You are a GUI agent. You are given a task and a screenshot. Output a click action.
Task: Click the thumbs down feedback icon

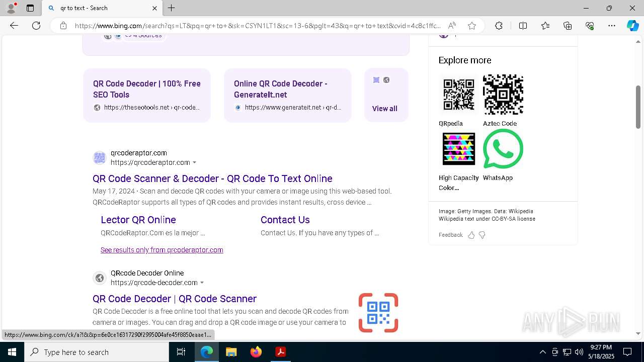pos(482,235)
